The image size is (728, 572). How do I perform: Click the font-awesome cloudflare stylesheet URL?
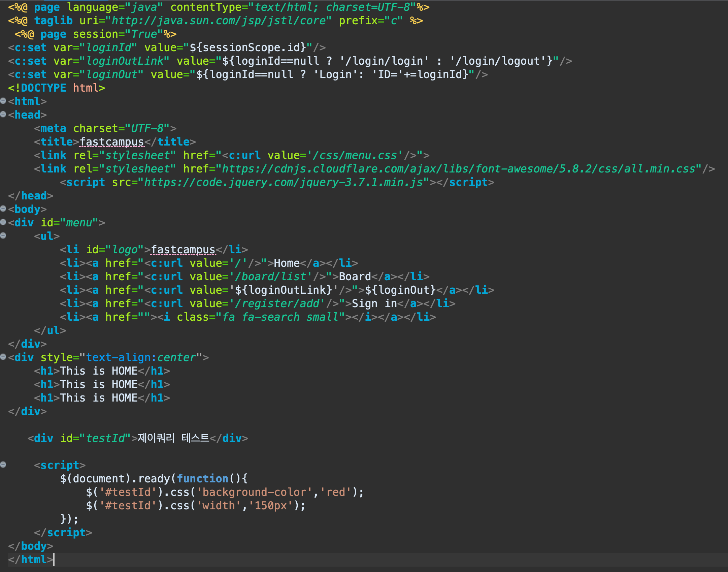(x=458, y=169)
